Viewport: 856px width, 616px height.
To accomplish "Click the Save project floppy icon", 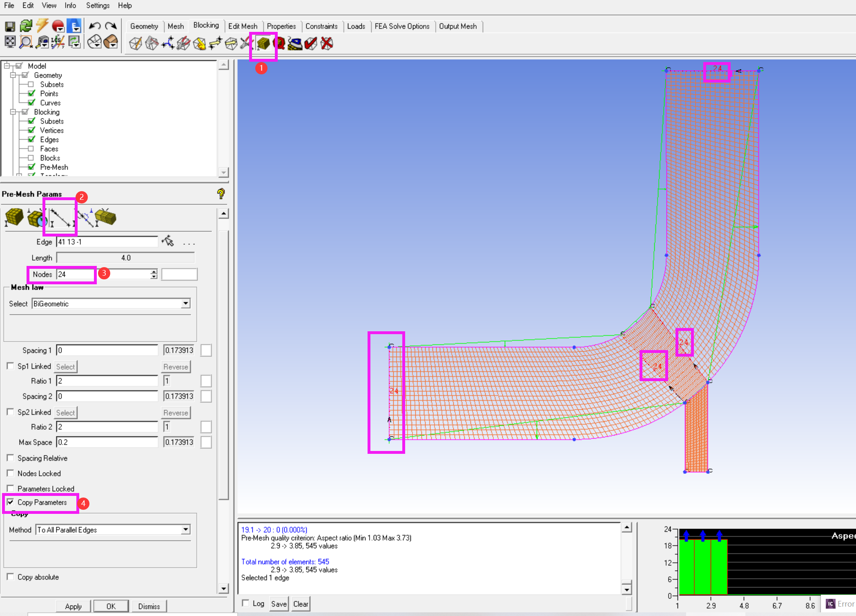I will (x=10, y=27).
